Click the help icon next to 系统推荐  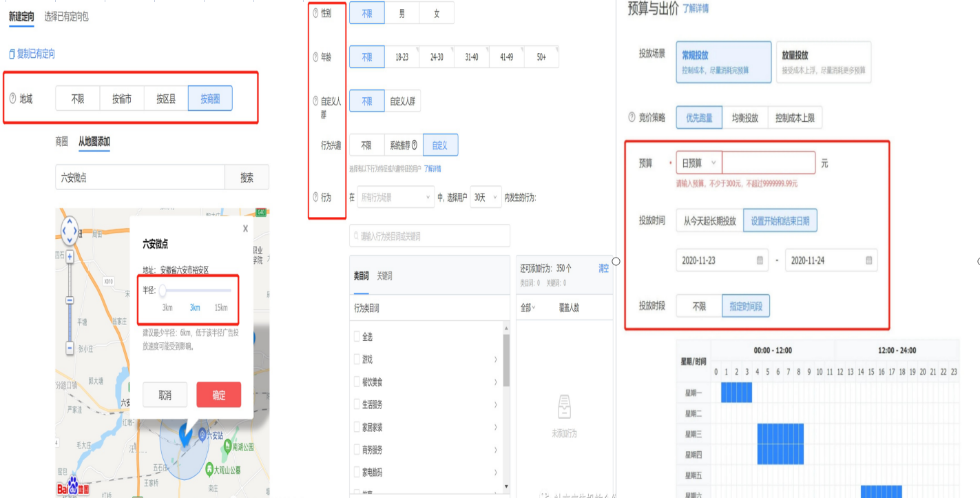click(414, 145)
